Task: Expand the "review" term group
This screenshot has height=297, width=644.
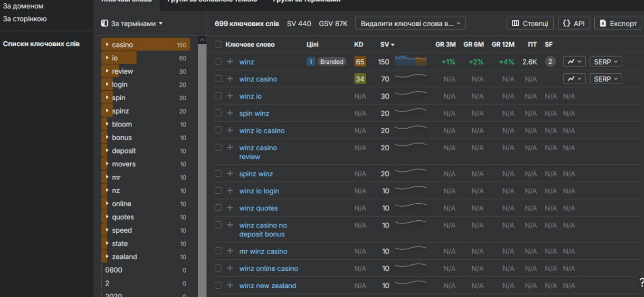Action: click(x=107, y=71)
